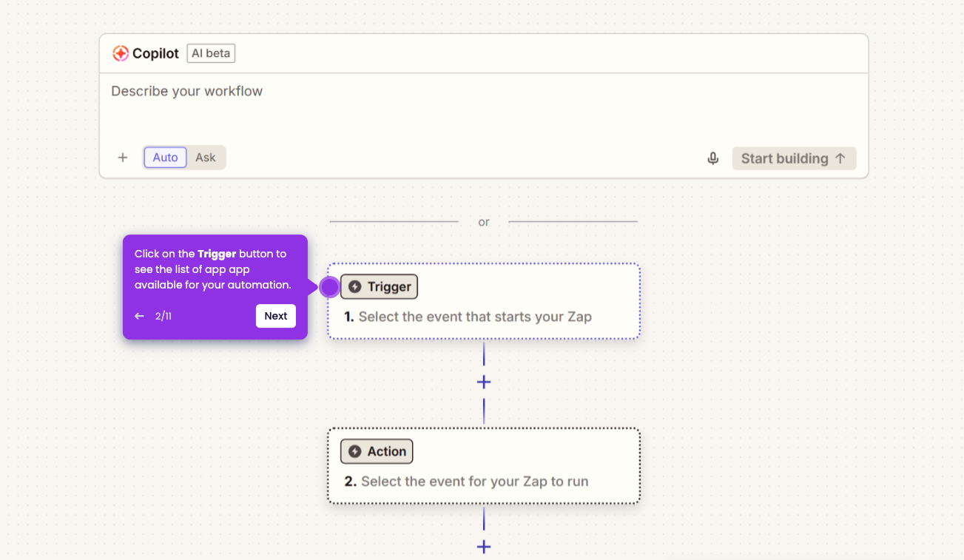Image resolution: width=964 pixels, height=560 pixels.
Task: Click the Copilot logo icon
Action: point(121,53)
